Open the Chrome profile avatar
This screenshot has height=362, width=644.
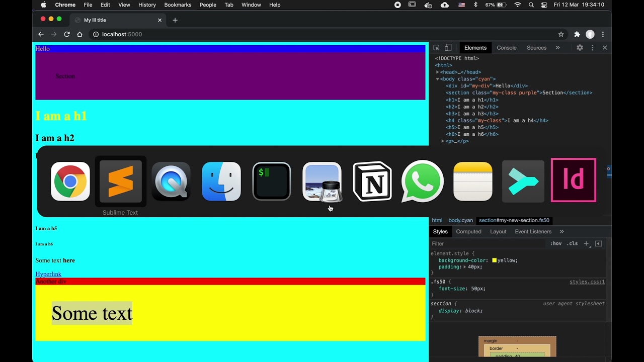590,34
